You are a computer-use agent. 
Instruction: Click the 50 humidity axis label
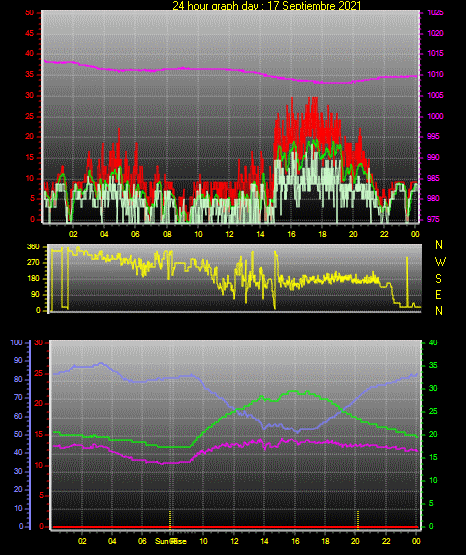point(18,434)
